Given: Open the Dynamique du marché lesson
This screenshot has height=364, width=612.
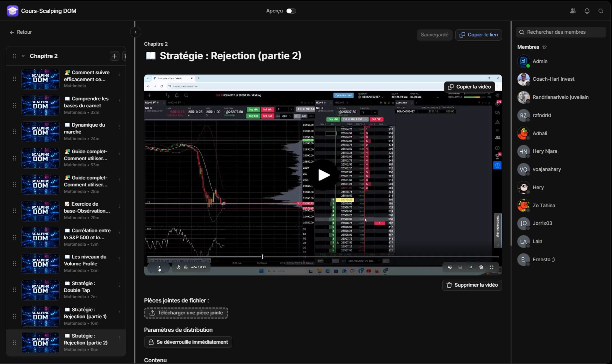Looking at the screenshot, I should coord(66,131).
